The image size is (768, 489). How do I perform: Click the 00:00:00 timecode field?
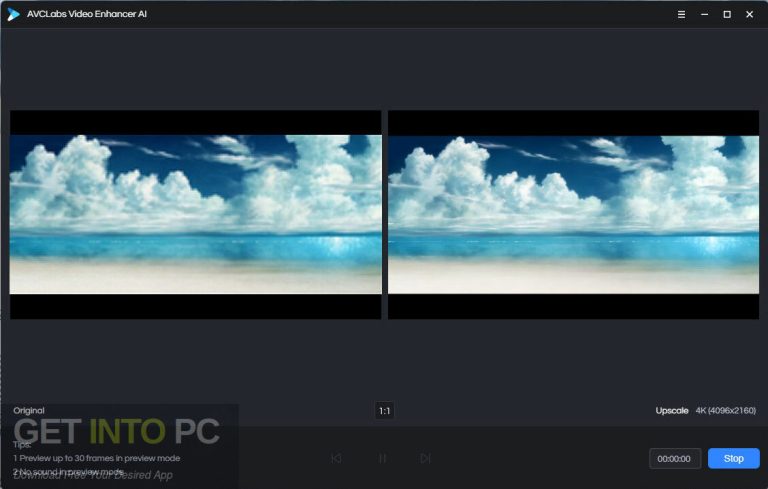[675, 458]
